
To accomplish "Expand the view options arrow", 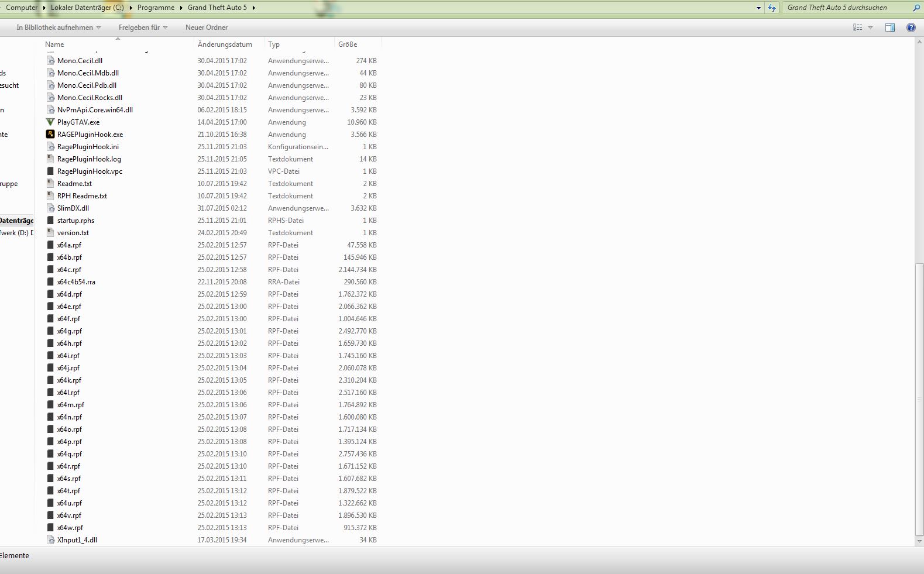I will (x=870, y=28).
